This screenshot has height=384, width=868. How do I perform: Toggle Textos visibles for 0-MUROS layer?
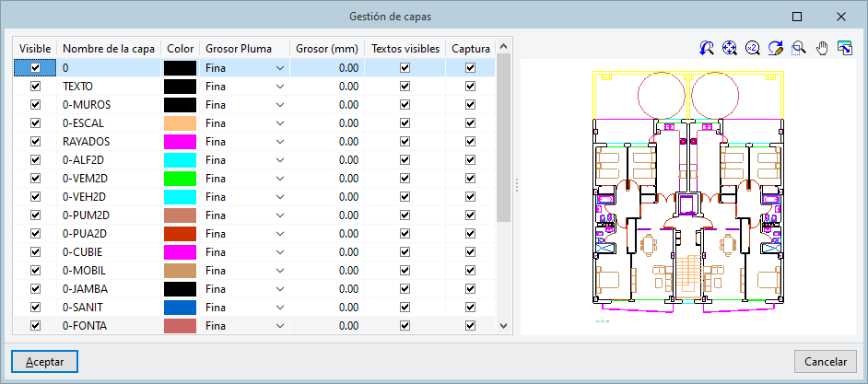tap(404, 104)
